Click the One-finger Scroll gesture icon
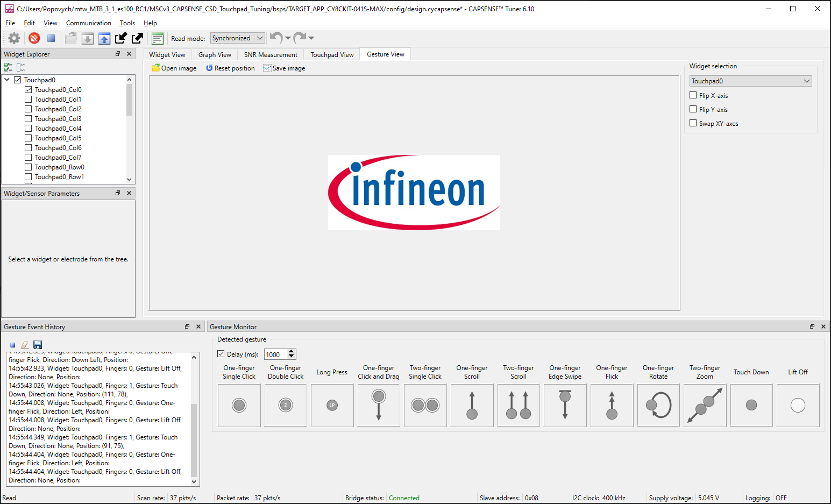 pyautogui.click(x=472, y=406)
